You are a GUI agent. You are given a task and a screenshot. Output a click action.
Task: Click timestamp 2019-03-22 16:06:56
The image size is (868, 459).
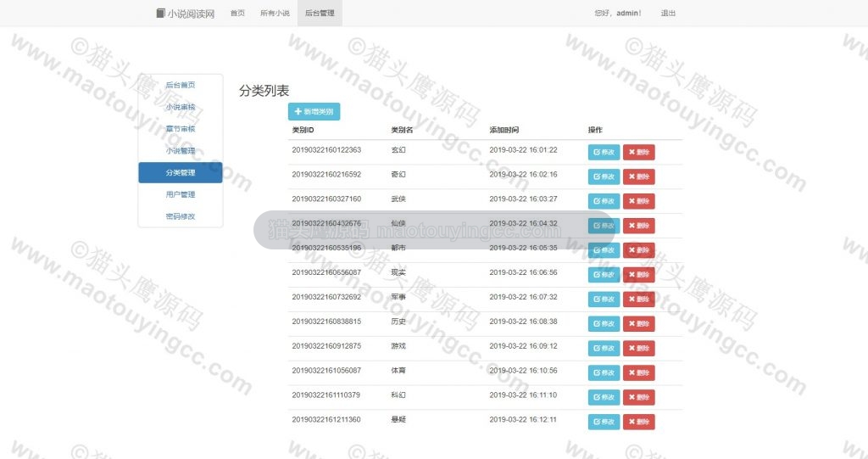point(523,272)
